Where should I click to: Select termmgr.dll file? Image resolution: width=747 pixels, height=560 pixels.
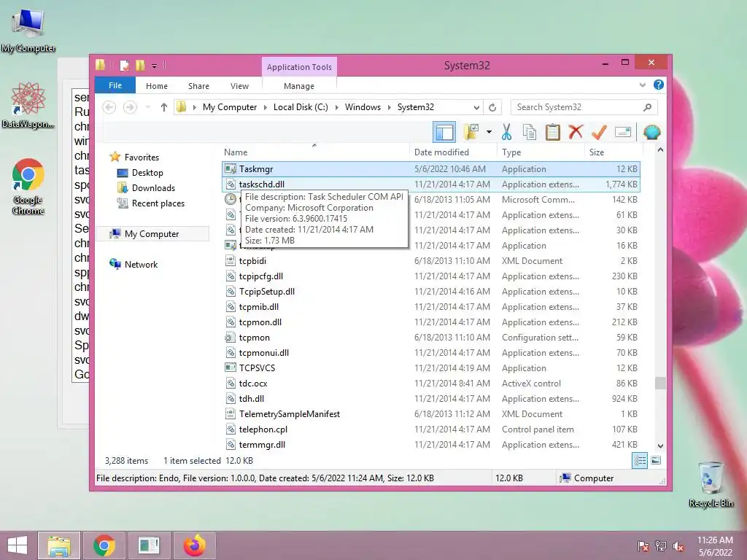point(430,445)
